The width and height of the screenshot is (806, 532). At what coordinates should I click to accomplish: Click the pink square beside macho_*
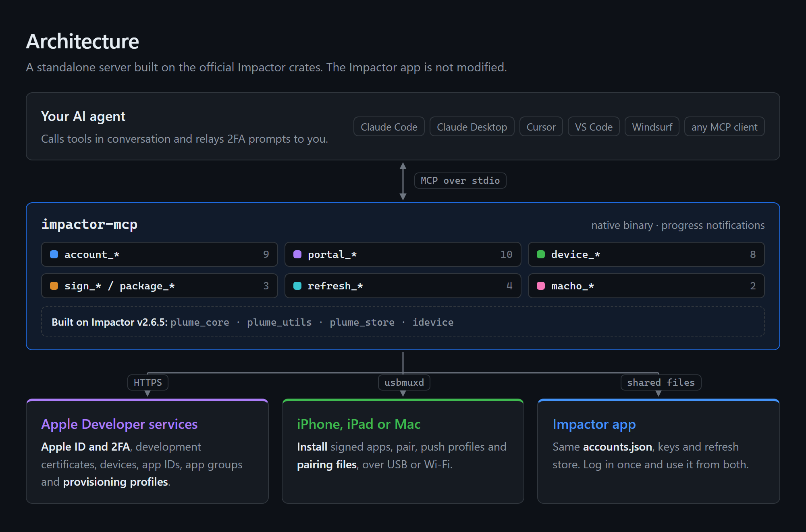pyautogui.click(x=541, y=286)
